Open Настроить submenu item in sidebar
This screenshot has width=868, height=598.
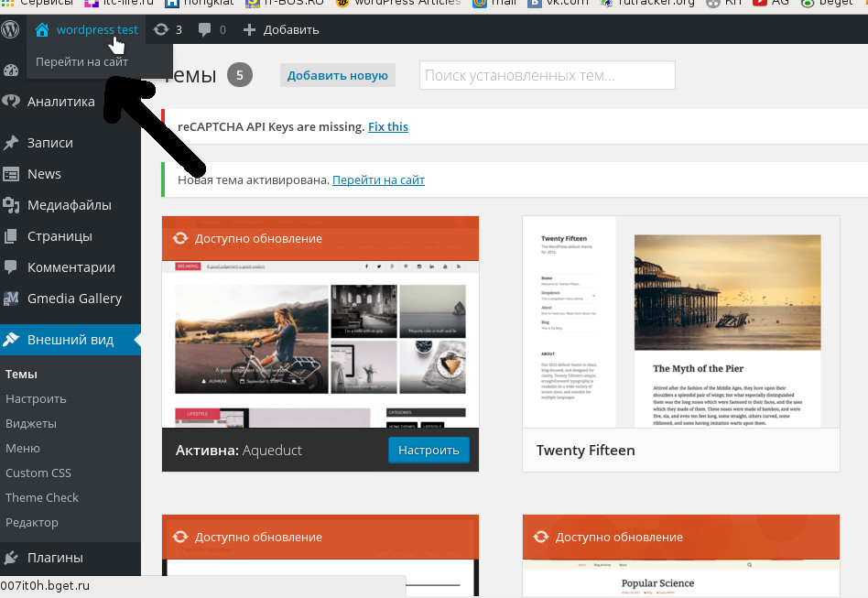[x=36, y=398]
